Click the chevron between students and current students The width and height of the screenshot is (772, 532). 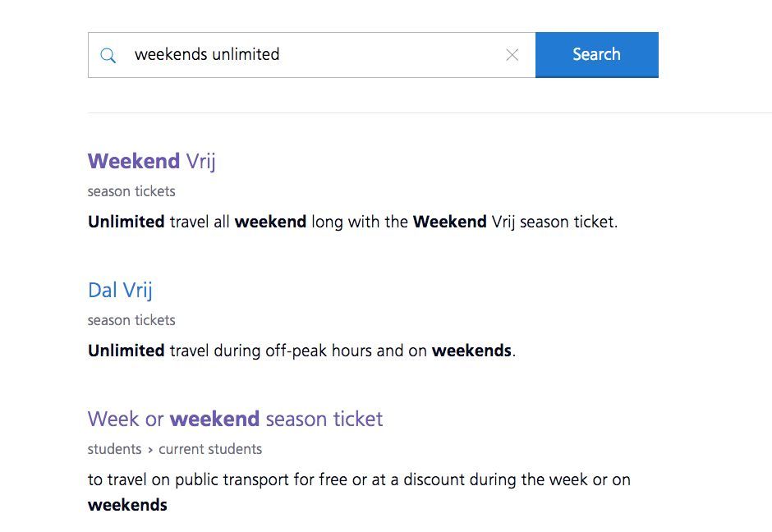(x=149, y=450)
